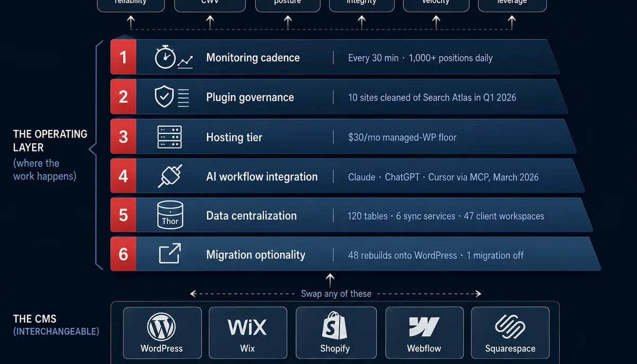Viewport: 637px width, 364px height.
Task: Click the text '$30/mo managed-WP floor'
Action: (x=402, y=137)
